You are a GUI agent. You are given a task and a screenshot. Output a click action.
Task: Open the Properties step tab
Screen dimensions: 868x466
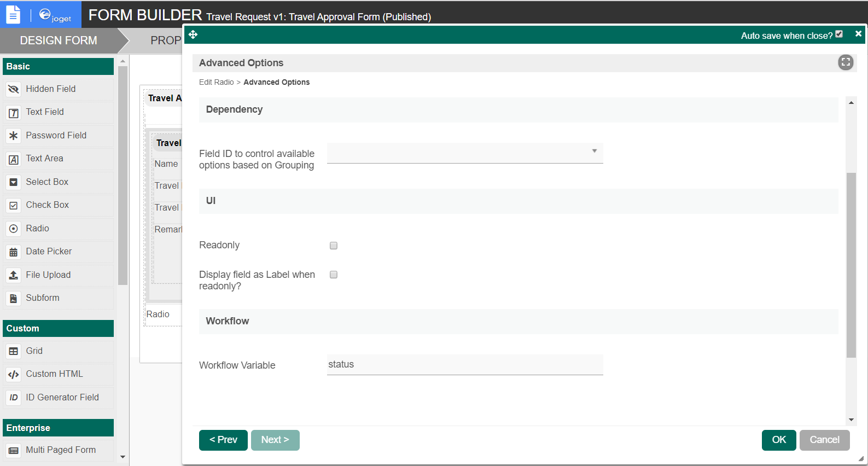(x=165, y=40)
